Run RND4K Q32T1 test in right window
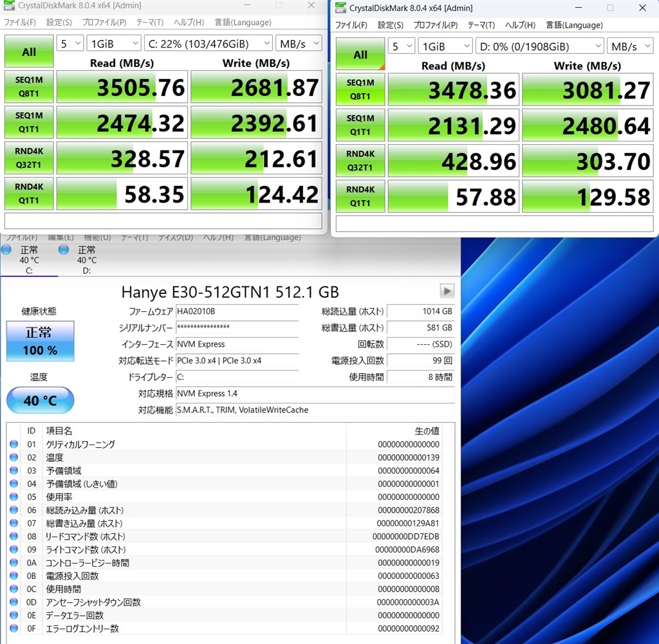The height and width of the screenshot is (644, 659). click(x=360, y=161)
